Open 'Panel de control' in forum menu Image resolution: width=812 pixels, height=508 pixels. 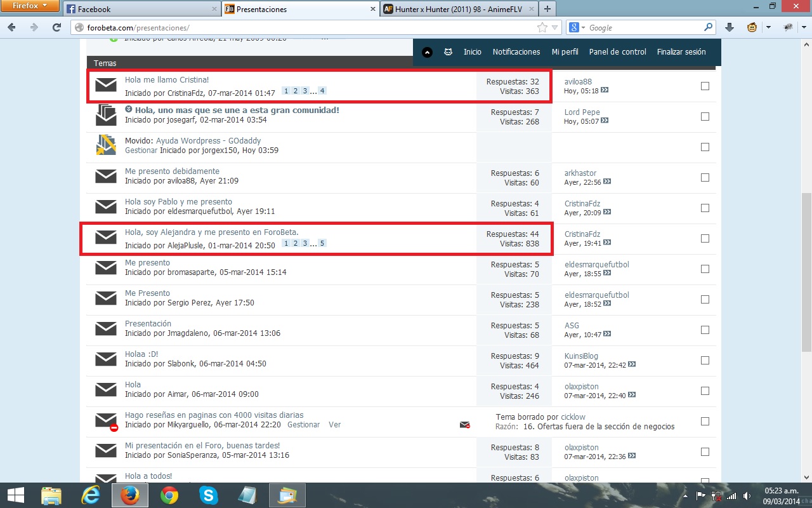[617, 52]
